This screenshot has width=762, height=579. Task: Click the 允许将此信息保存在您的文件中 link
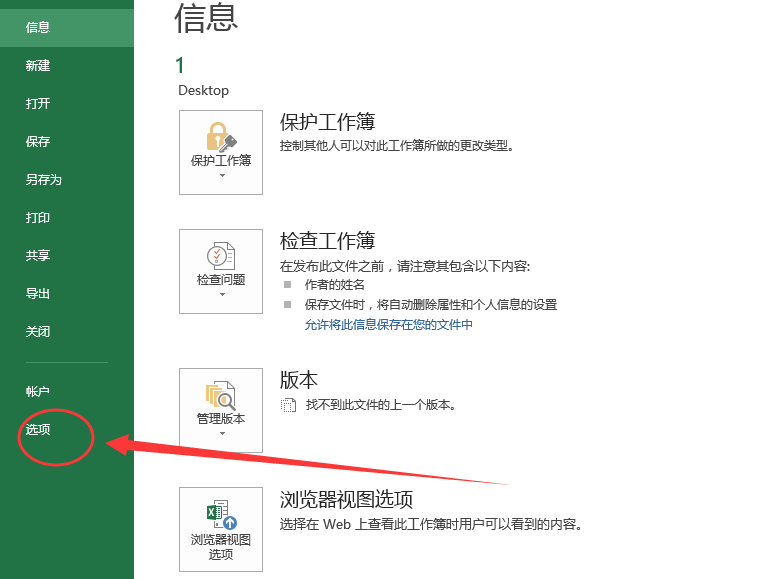click(389, 325)
